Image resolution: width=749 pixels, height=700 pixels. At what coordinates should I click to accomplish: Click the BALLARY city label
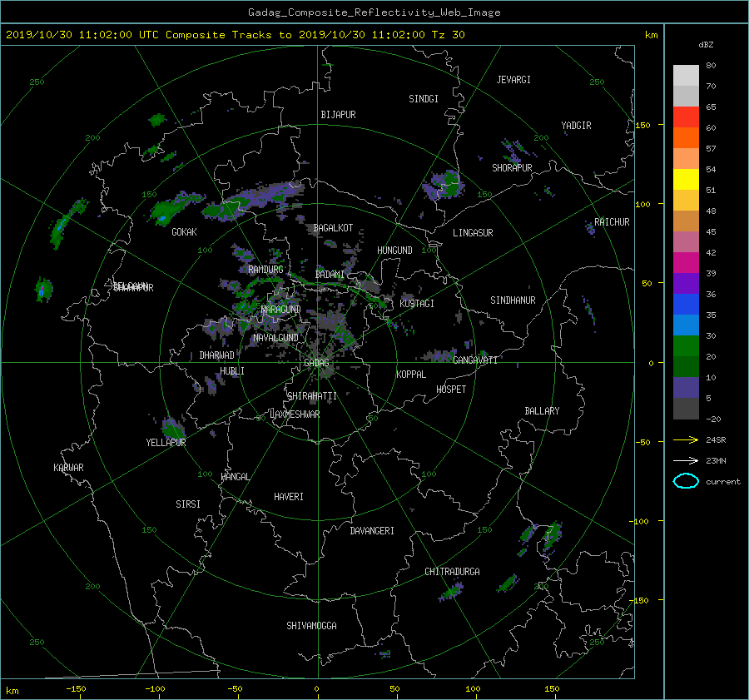(x=542, y=411)
